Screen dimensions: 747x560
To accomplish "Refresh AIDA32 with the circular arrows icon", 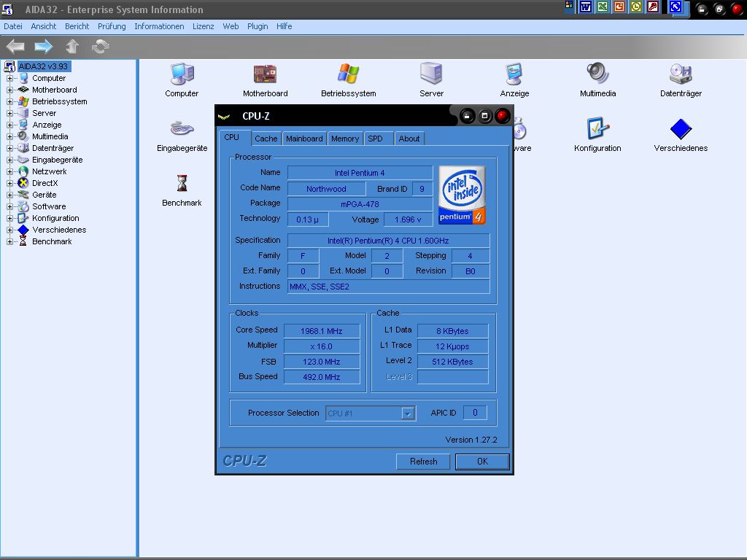I will (x=100, y=46).
